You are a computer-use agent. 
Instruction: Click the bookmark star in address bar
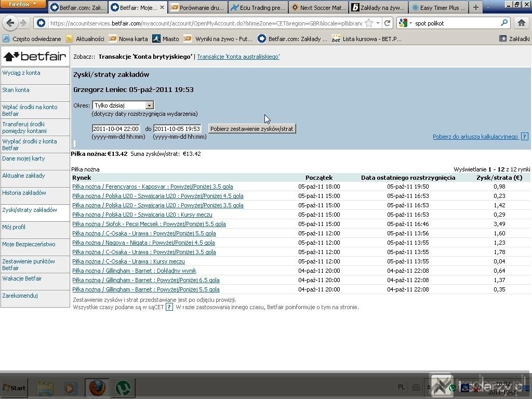(369, 23)
